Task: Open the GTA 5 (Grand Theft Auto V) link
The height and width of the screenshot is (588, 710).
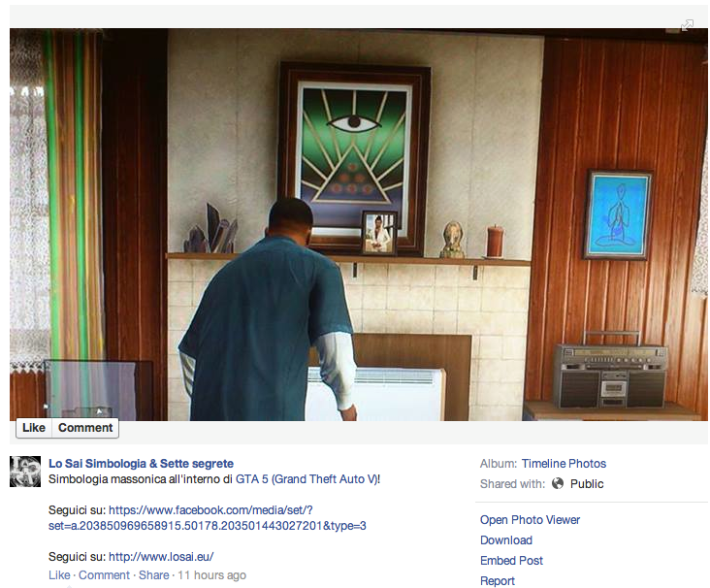Action: tap(307, 479)
